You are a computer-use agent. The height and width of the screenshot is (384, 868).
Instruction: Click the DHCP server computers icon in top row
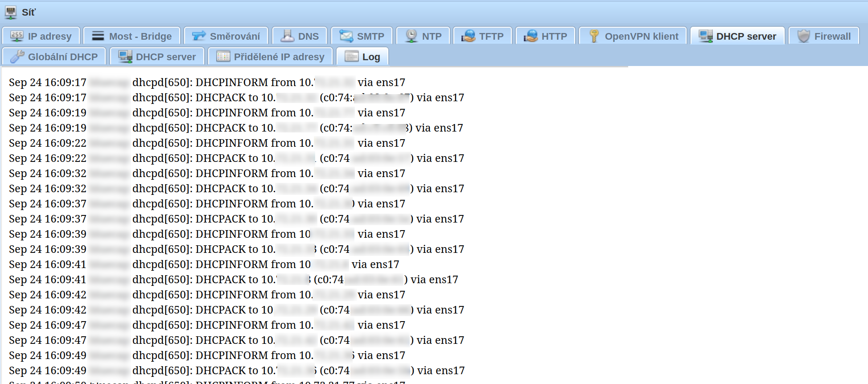click(x=706, y=36)
